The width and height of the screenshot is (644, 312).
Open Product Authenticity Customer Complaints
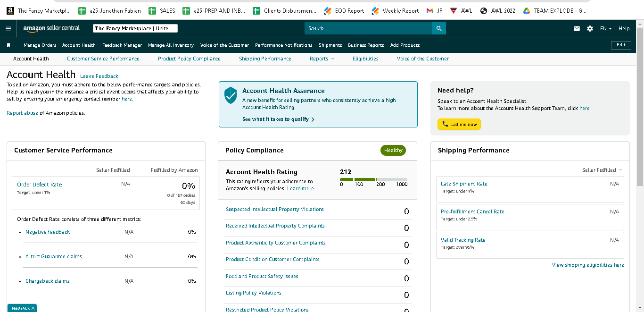tap(276, 243)
